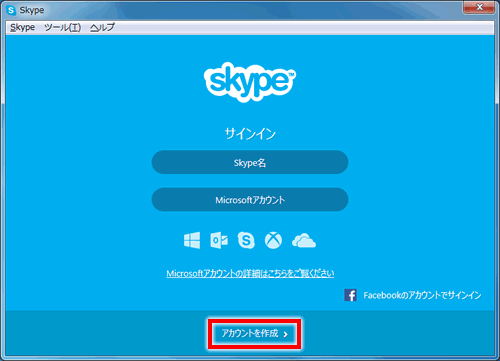Click the Xbox icon
500x361 pixels.
[273, 240]
